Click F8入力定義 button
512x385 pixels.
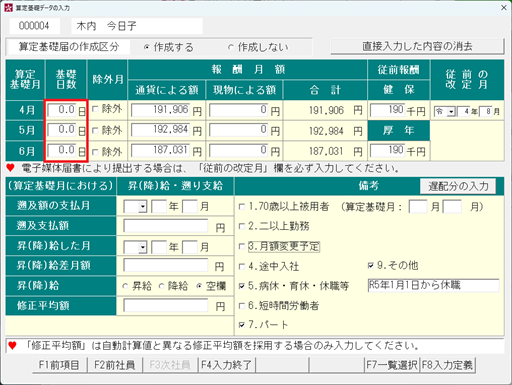click(447, 365)
